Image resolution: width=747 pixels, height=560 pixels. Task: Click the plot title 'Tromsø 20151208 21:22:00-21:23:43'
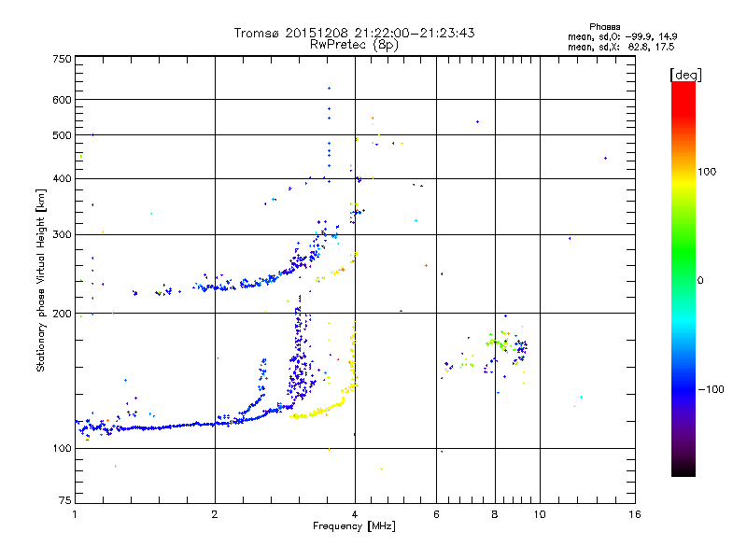click(x=354, y=33)
